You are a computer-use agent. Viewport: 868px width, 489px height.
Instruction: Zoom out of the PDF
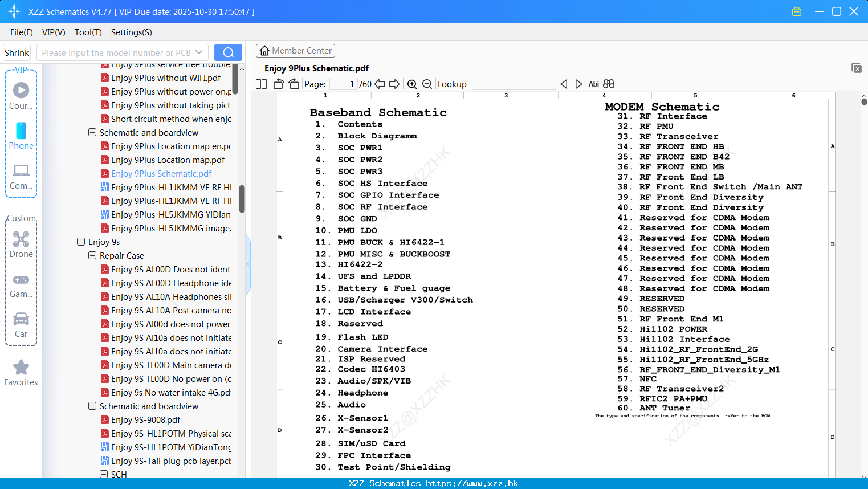427,84
